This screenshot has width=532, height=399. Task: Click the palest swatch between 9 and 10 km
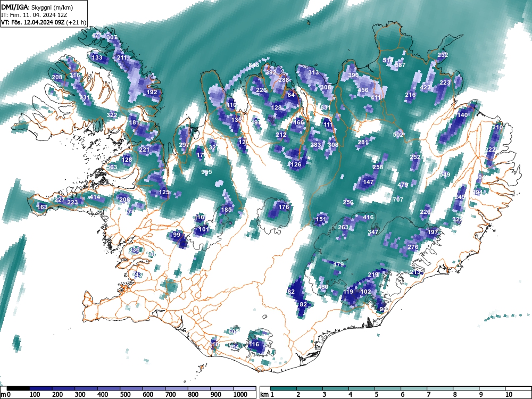[492, 388]
